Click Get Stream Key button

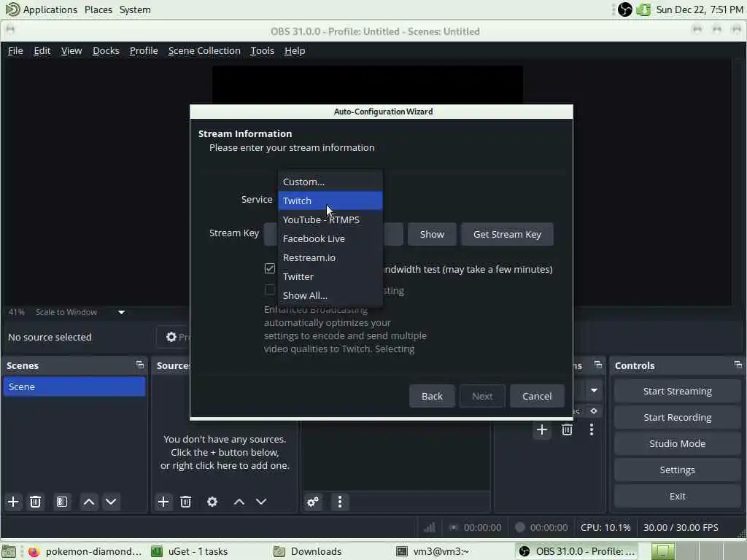pos(507,234)
